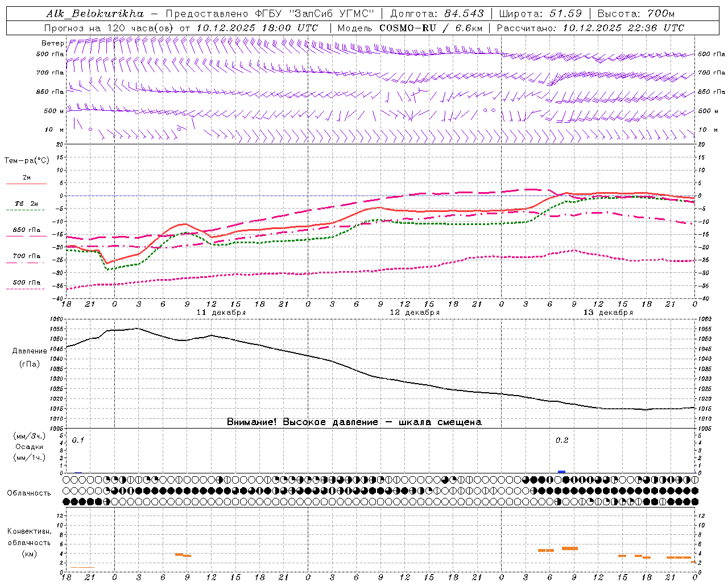Click the Давление pressure panel label
The width and height of the screenshot is (728, 582).
click(30, 351)
